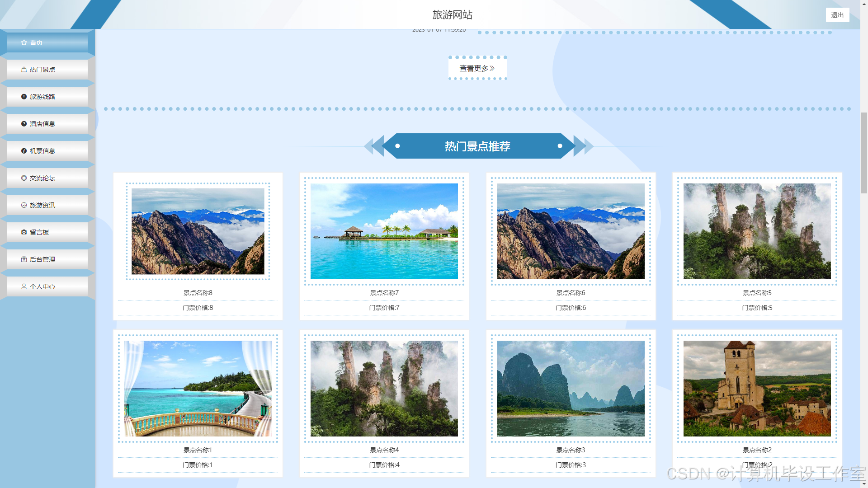This screenshot has height=488, width=868.
Task: Click the 退出 logout button
Action: pos(837,15)
